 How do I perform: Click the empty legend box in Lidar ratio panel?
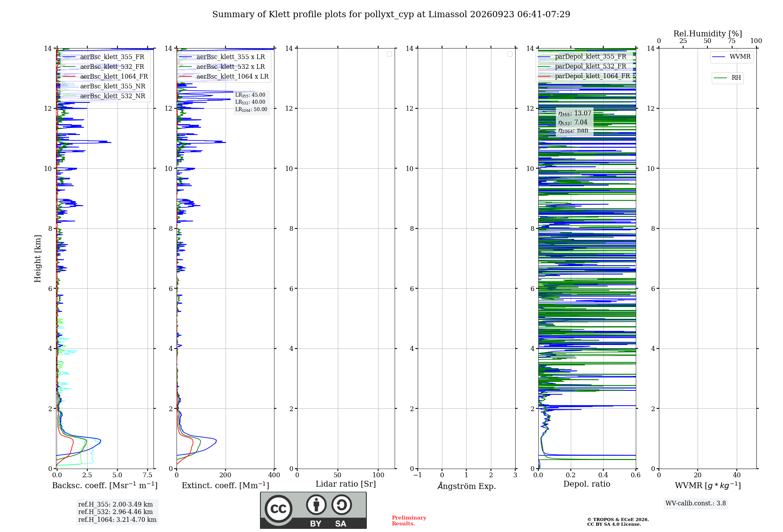[x=389, y=54]
